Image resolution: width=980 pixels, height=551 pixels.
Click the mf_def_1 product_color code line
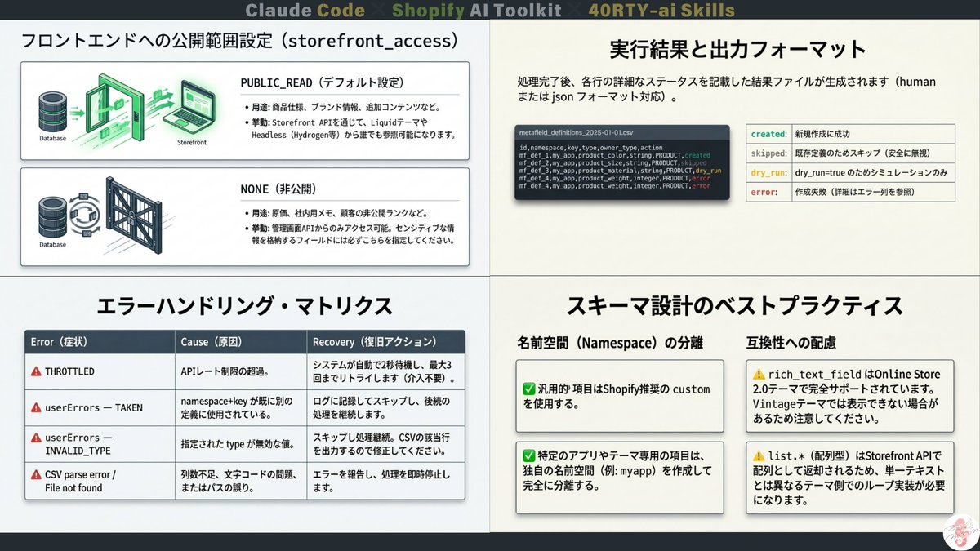[x=615, y=155]
